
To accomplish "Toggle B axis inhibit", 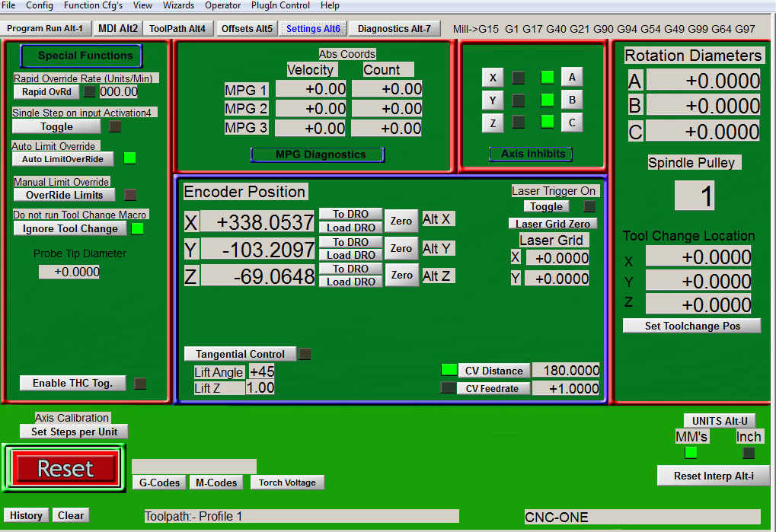I will click(572, 100).
